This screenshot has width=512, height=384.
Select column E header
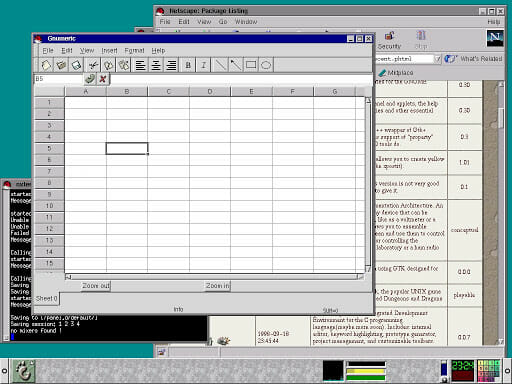tap(251, 91)
